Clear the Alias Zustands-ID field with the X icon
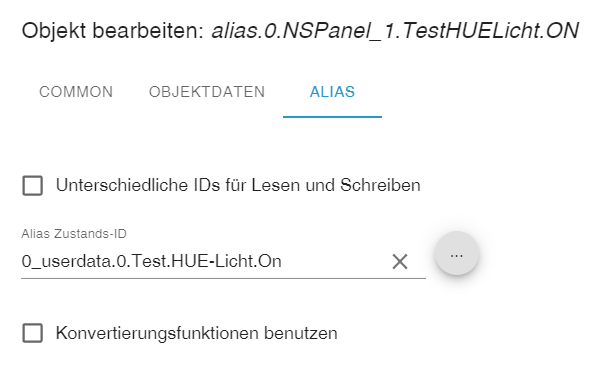This screenshot has width=599, height=390. coord(400,262)
